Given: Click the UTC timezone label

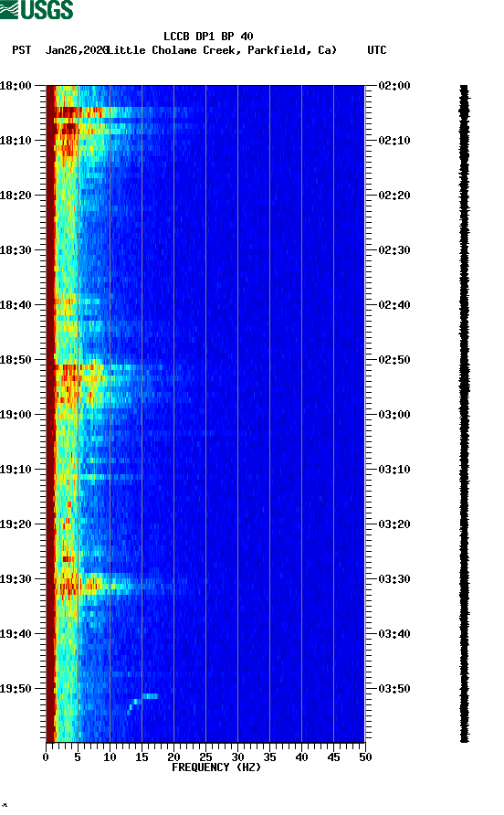Looking at the screenshot, I should (x=377, y=50).
